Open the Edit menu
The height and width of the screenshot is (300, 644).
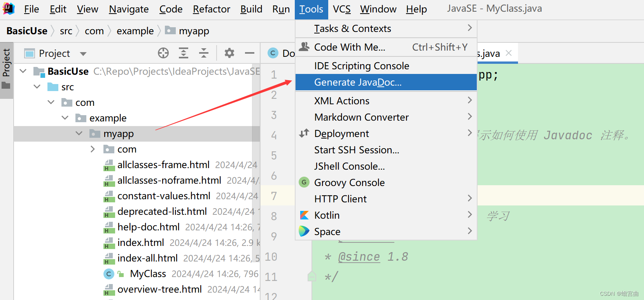pyautogui.click(x=58, y=9)
